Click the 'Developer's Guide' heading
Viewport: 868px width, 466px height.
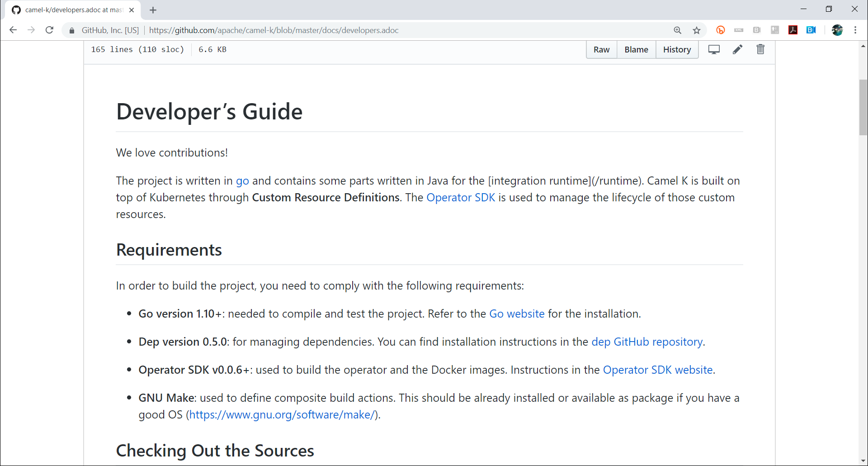point(209,112)
